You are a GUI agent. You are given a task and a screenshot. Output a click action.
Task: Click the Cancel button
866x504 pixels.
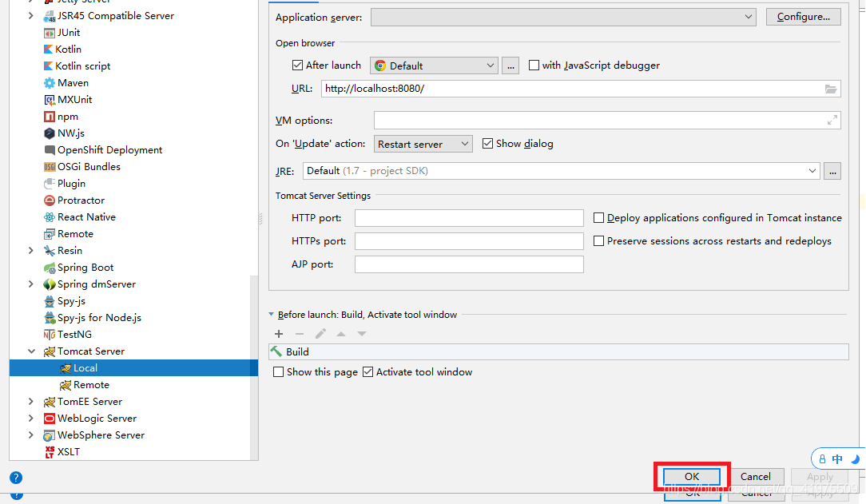[756, 476]
